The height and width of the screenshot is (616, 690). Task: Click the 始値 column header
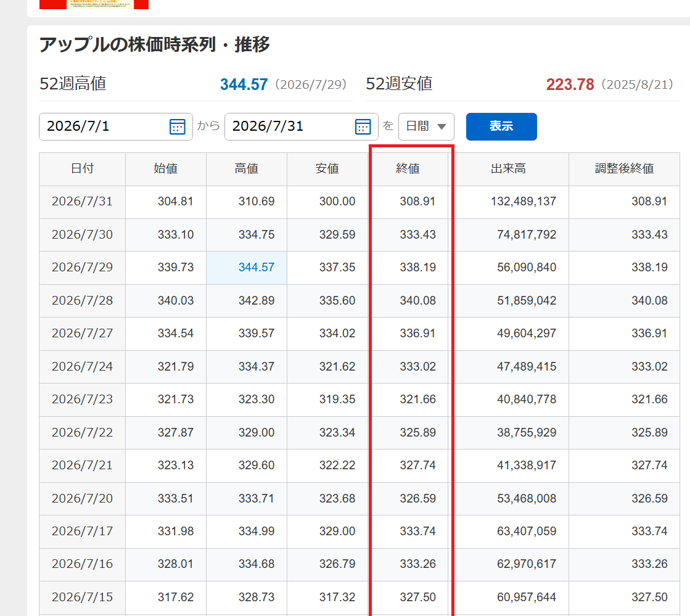click(166, 169)
